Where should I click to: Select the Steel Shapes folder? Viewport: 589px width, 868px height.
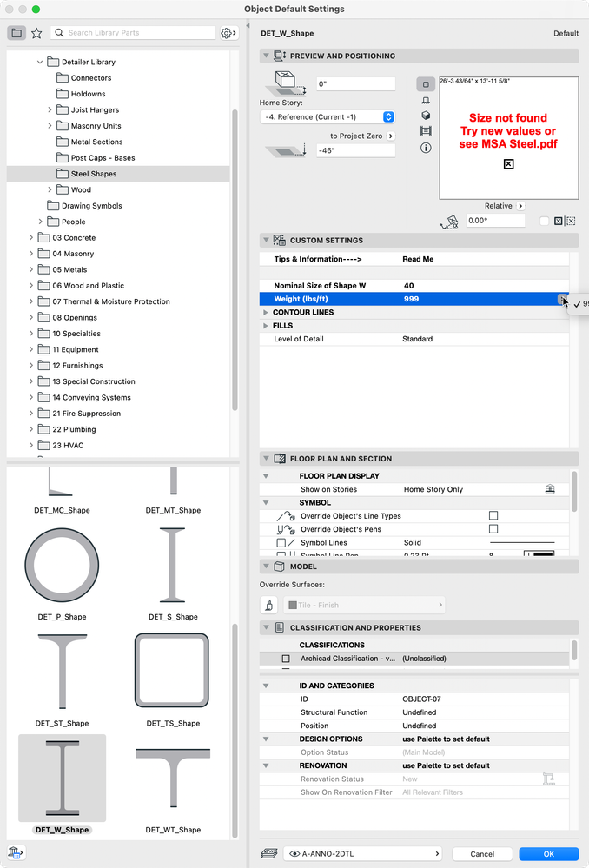coord(118,174)
